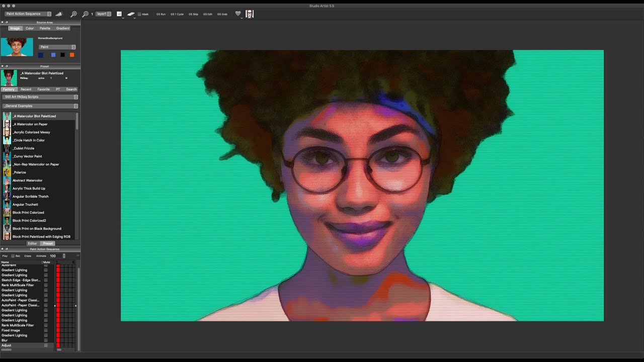Click Acrylic Thick Build Up preset icon
Image resolution: width=644 pixels, height=362 pixels.
point(7,189)
